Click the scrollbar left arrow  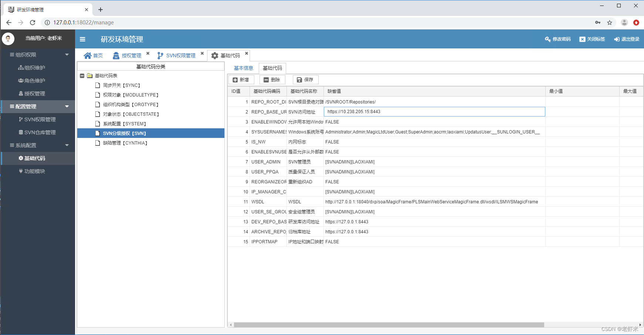point(231,325)
